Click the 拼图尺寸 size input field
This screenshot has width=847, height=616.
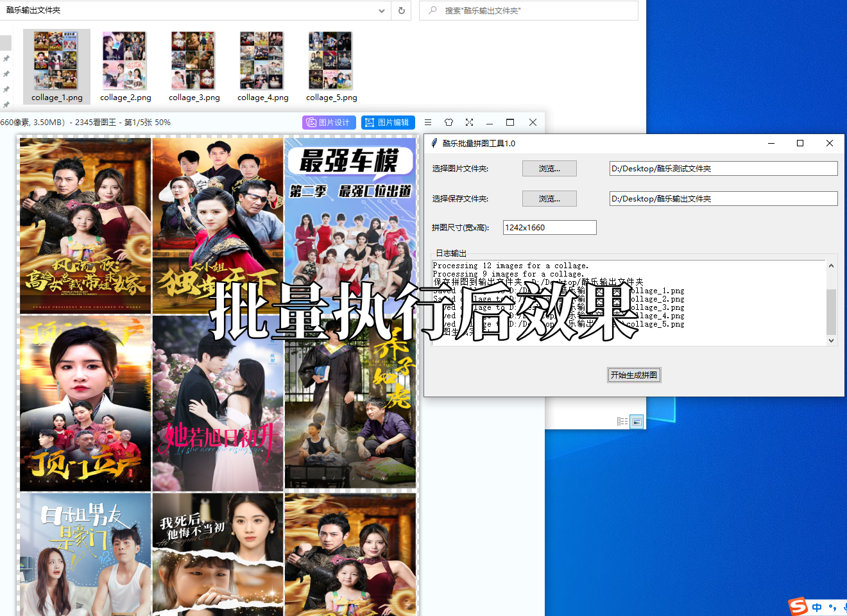(549, 227)
